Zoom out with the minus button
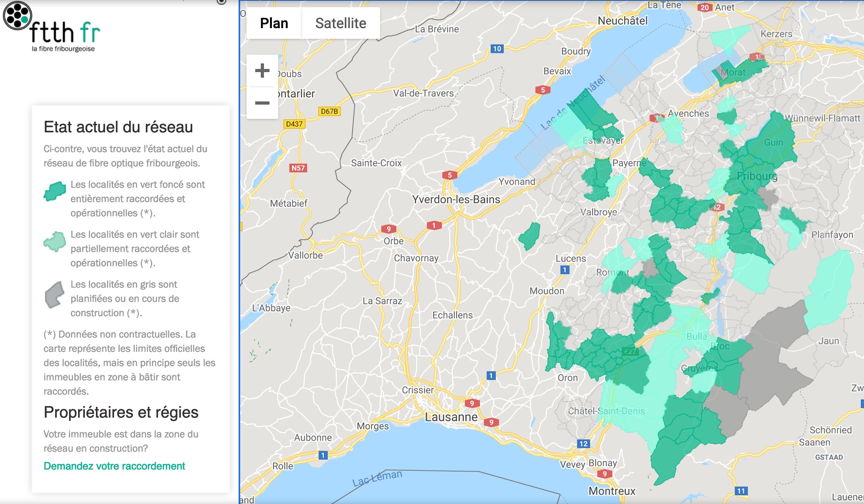The height and width of the screenshot is (504, 864). 262,103
